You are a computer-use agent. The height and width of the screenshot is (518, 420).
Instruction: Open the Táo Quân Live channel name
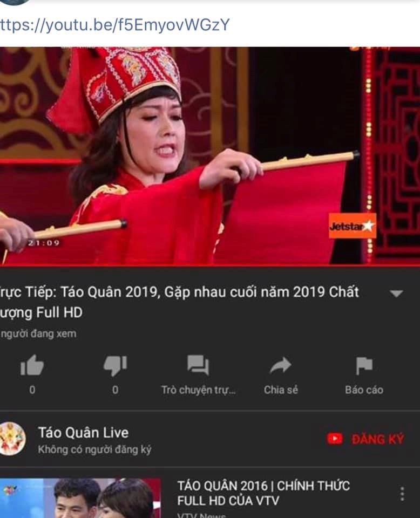click(x=83, y=432)
